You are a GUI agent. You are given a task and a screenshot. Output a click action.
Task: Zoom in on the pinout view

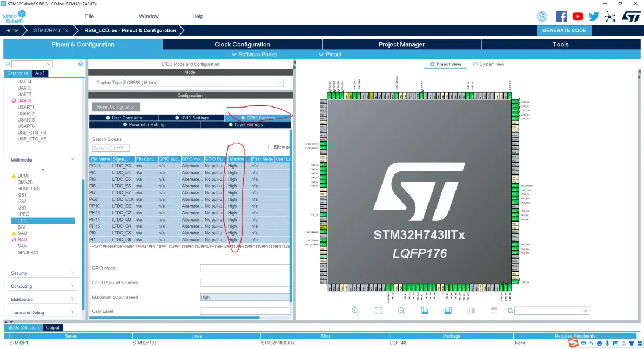(x=355, y=311)
